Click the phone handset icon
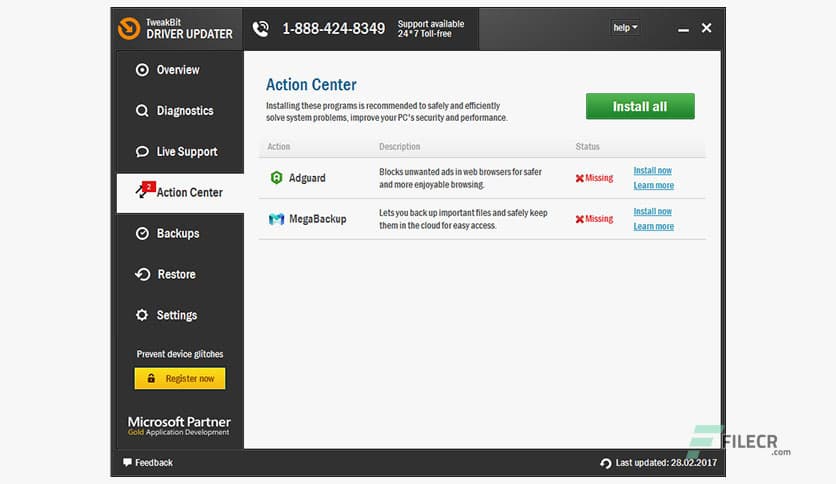Viewport: 836px width, 484px height. (x=261, y=28)
